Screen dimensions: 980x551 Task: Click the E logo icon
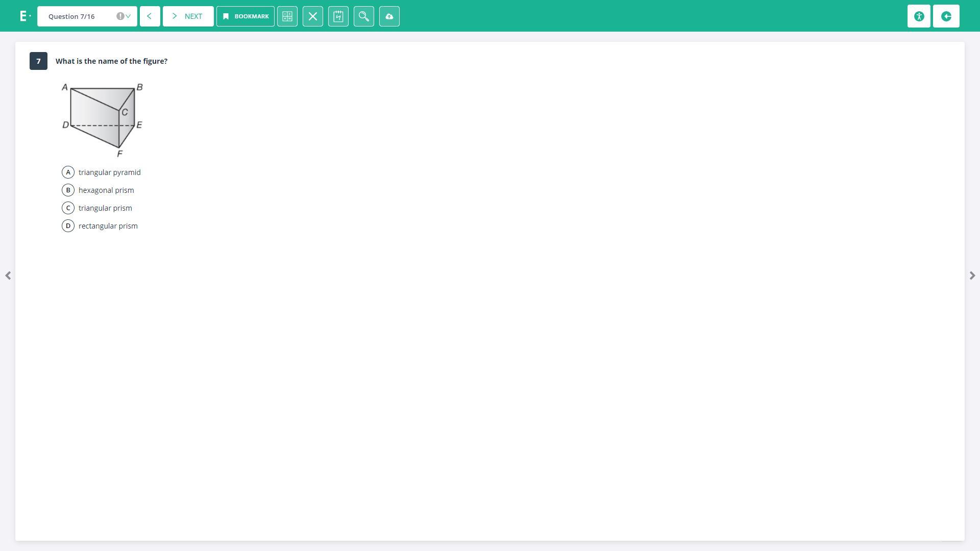(x=23, y=16)
